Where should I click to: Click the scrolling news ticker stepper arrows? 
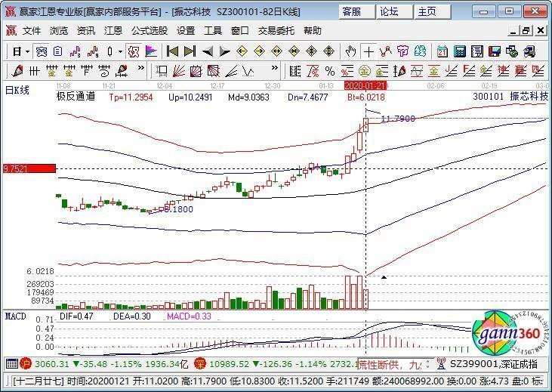click(x=428, y=364)
